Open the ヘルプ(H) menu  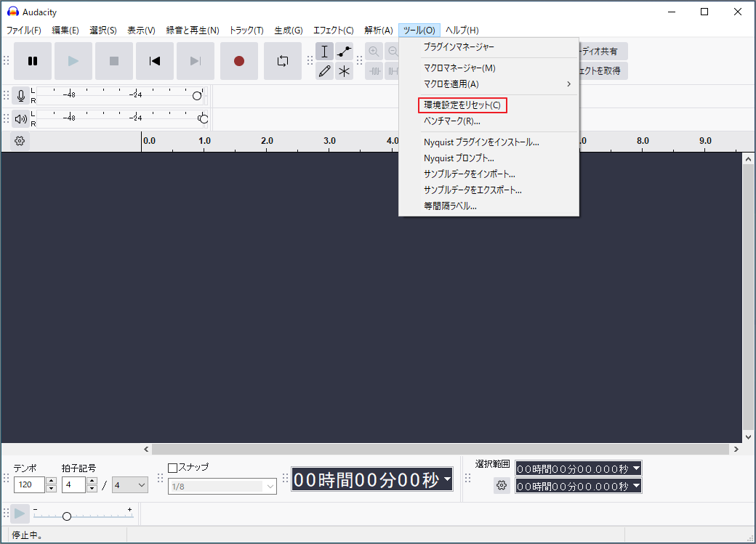(x=462, y=31)
